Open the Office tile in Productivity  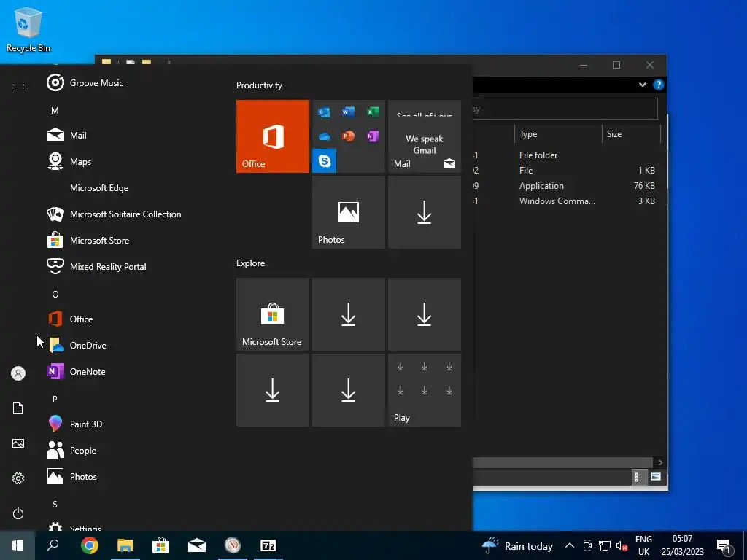tap(273, 136)
